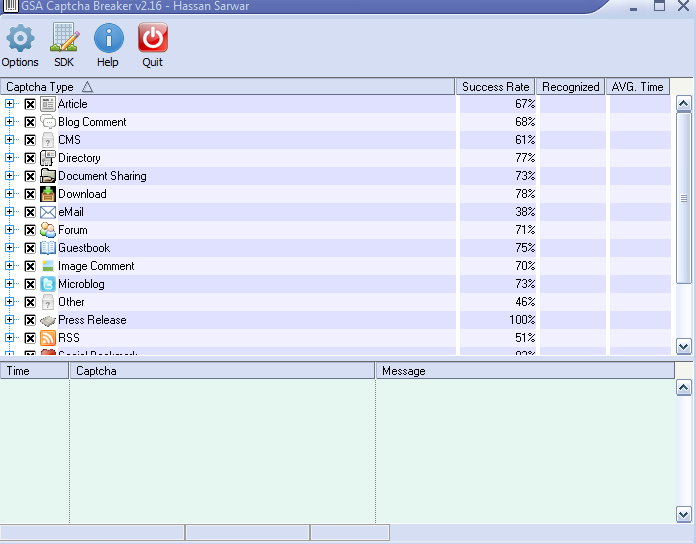Click log panel scrollbar down arrow
Screen dimensions: 696x544
click(684, 515)
